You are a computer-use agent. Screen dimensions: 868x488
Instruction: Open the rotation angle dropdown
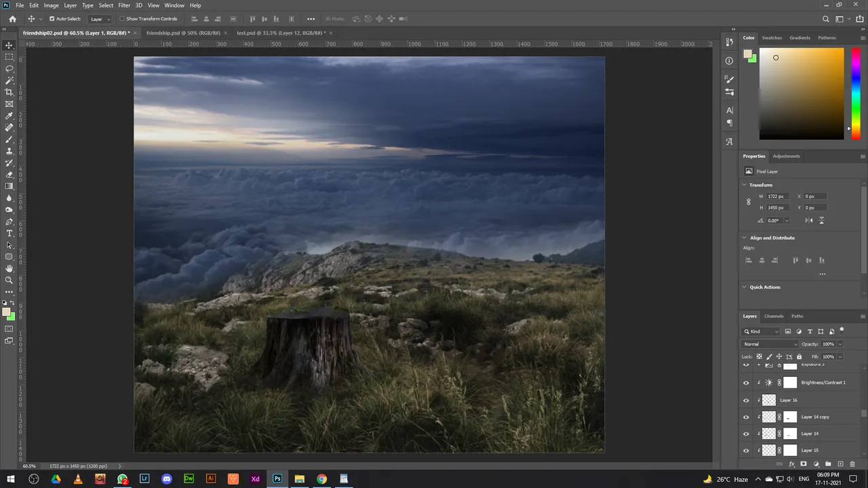tap(787, 221)
